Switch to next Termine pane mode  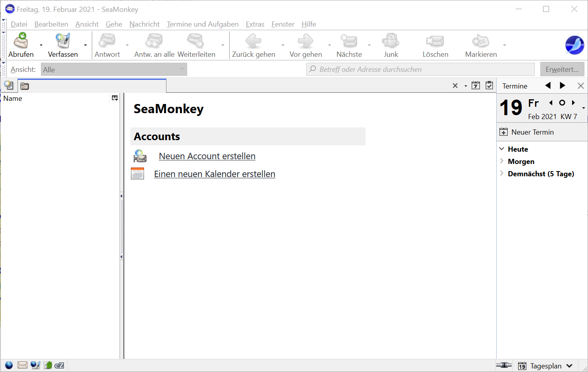562,85
